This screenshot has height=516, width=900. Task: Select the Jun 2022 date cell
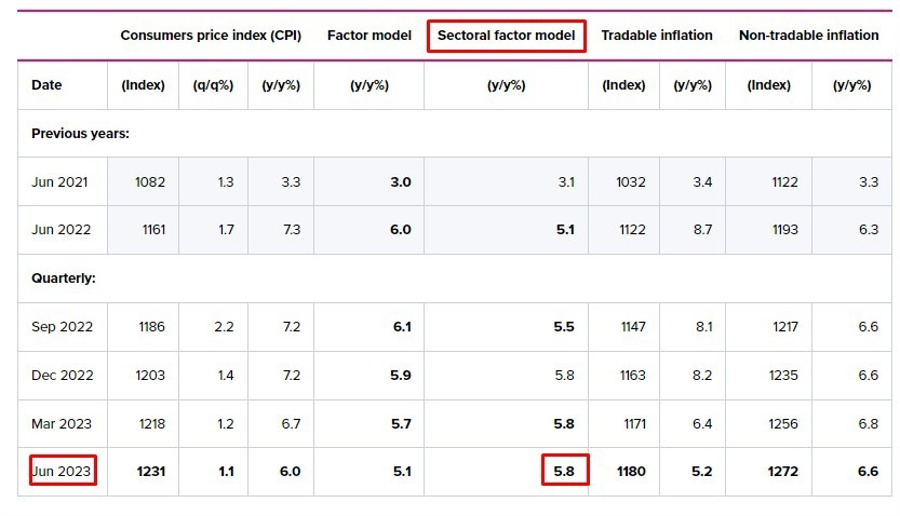61,230
